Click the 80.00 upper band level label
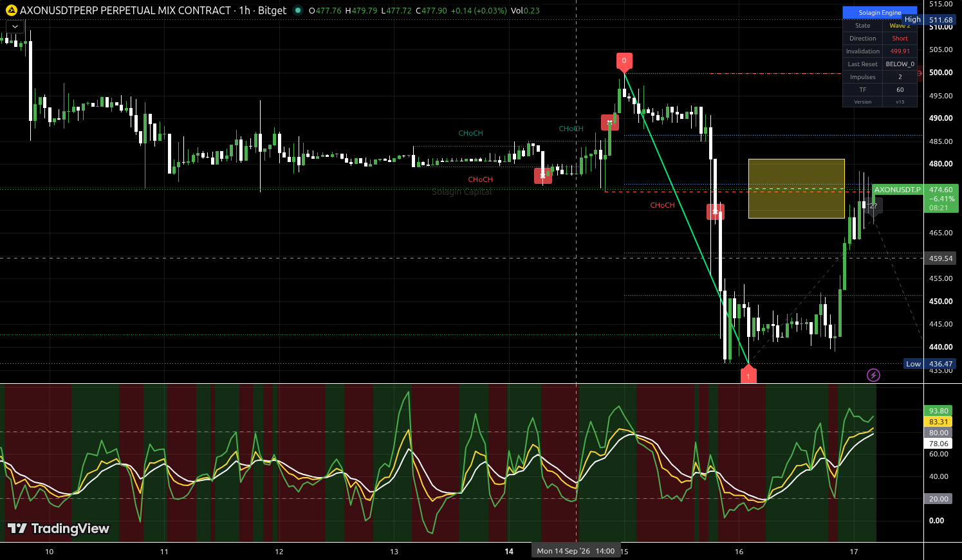The width and height of the screenshot is (962, 560). click(939, 433)
